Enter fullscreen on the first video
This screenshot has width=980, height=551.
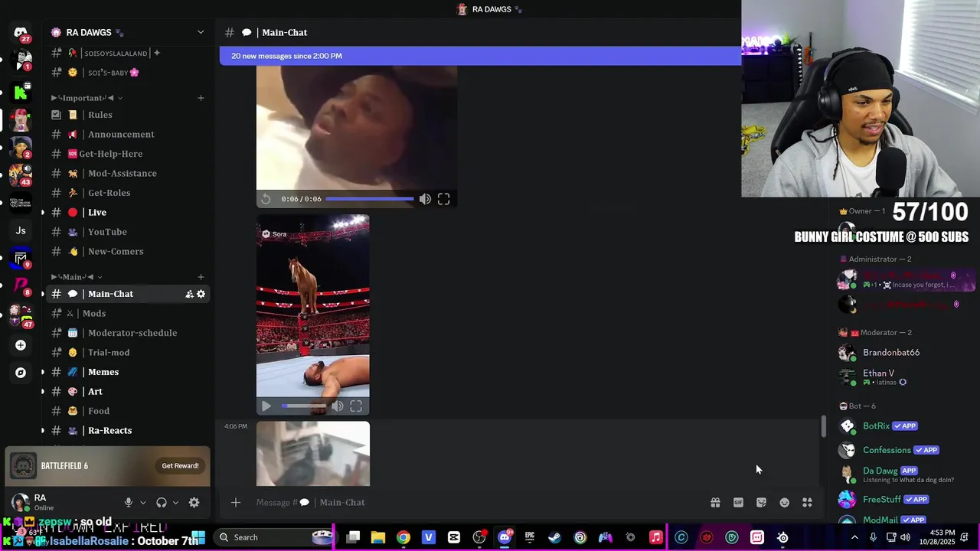443,199
